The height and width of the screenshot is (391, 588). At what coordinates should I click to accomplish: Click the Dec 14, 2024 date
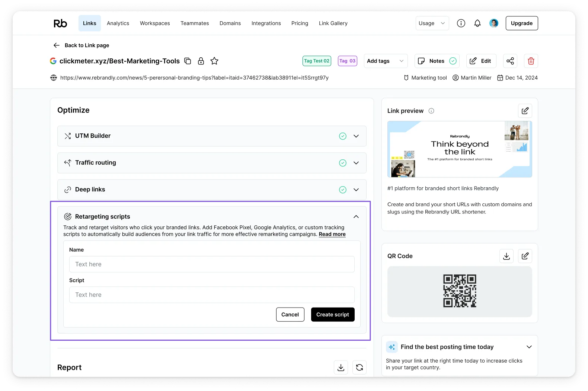[x=521, y=78]
